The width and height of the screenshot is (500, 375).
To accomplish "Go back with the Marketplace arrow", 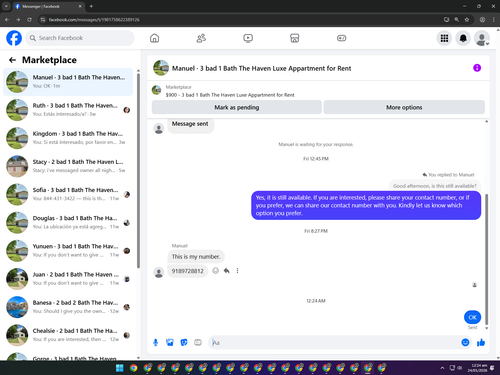I will pyautogui.click(x=12, y=60).
